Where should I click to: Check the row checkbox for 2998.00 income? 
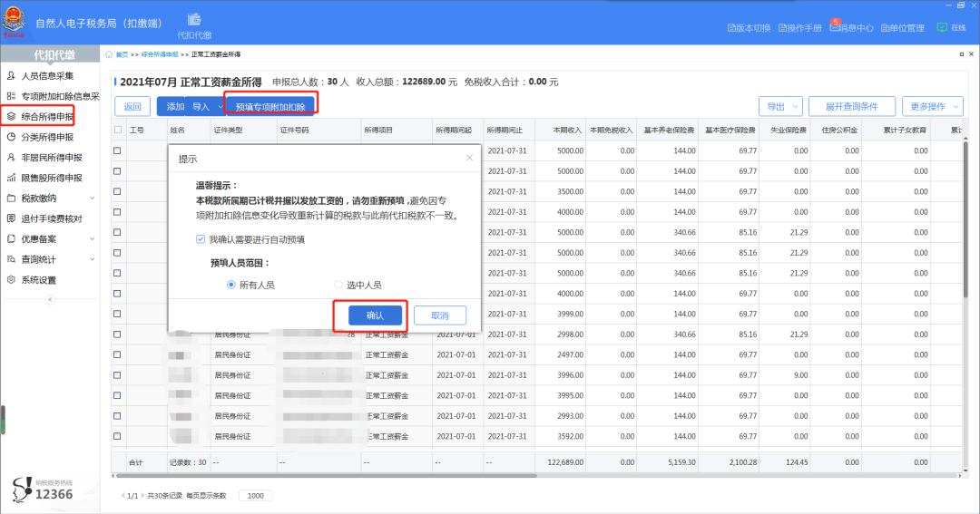click(x=117, y=335)
